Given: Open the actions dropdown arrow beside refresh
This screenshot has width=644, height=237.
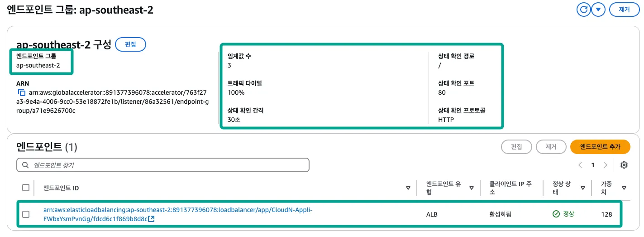Looking at the screenshot, I should (598, 10).
